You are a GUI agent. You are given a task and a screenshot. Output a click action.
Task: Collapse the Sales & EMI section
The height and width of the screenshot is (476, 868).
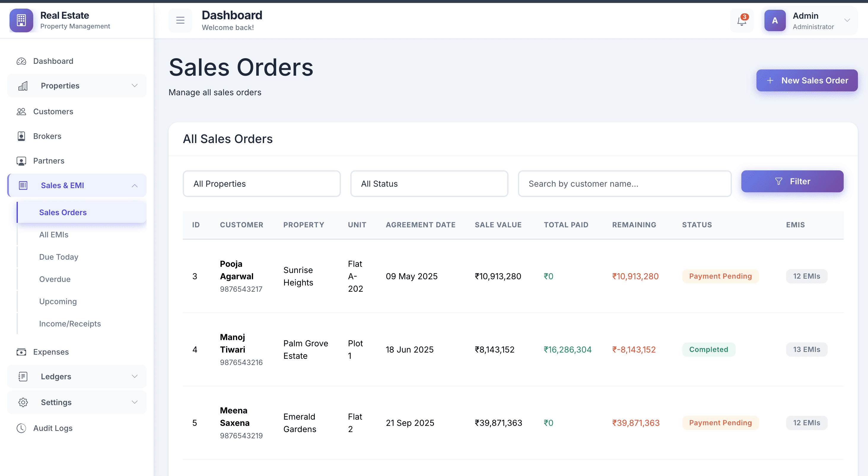(x=134, y=185)
